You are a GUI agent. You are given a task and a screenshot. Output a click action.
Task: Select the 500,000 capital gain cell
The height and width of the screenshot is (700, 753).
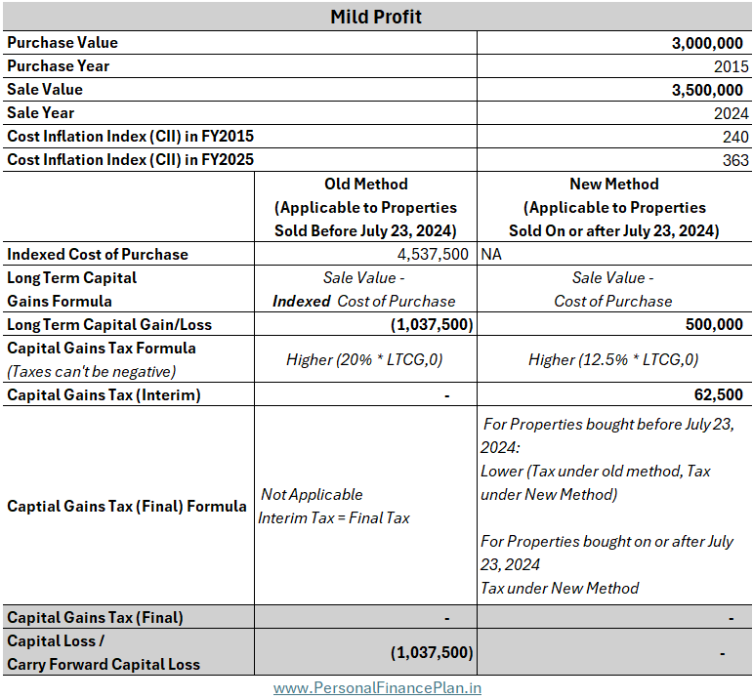[x=614, y=324]
